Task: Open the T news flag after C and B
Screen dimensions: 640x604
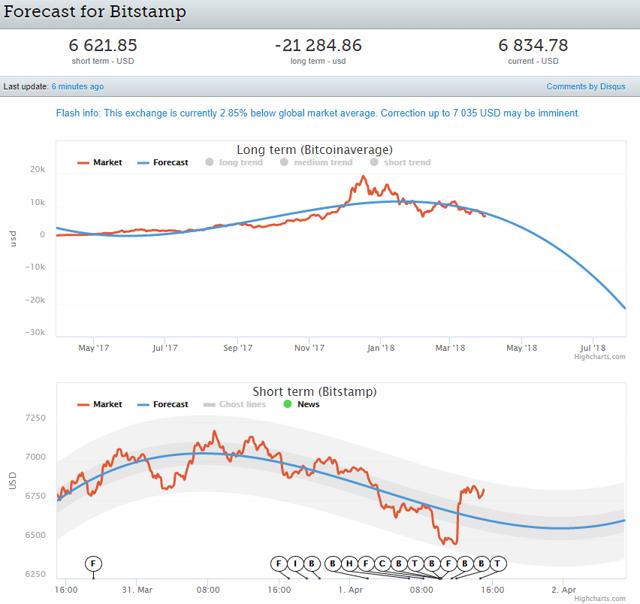Action: [415, 564]
